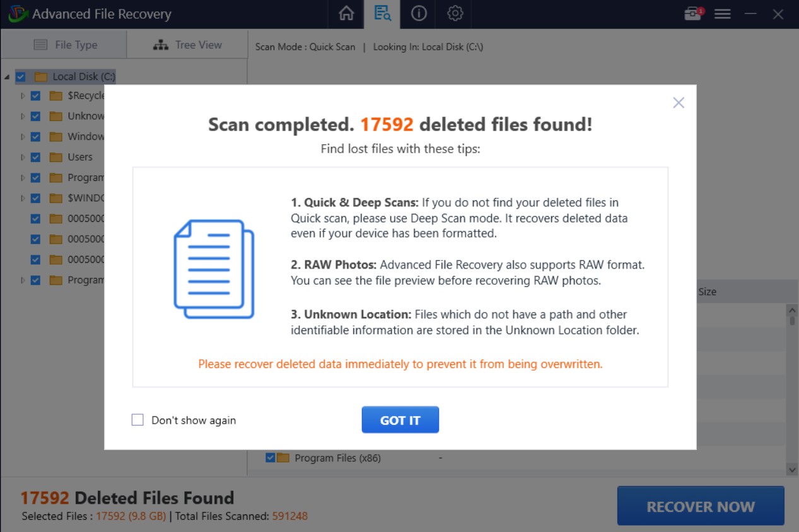Click the RECOVER NOW button
The height and width of the screenshot is (532, 799).
tap(700, 506)
